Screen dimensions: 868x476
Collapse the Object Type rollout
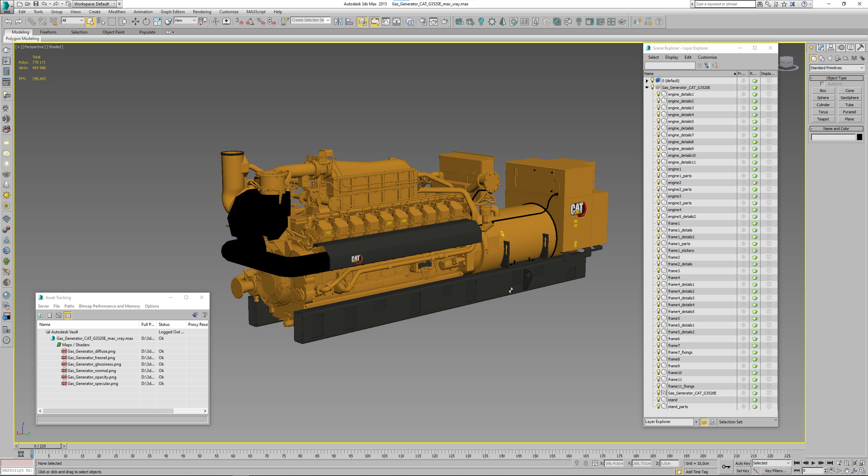pyautogui.click(x=836, y=78)
